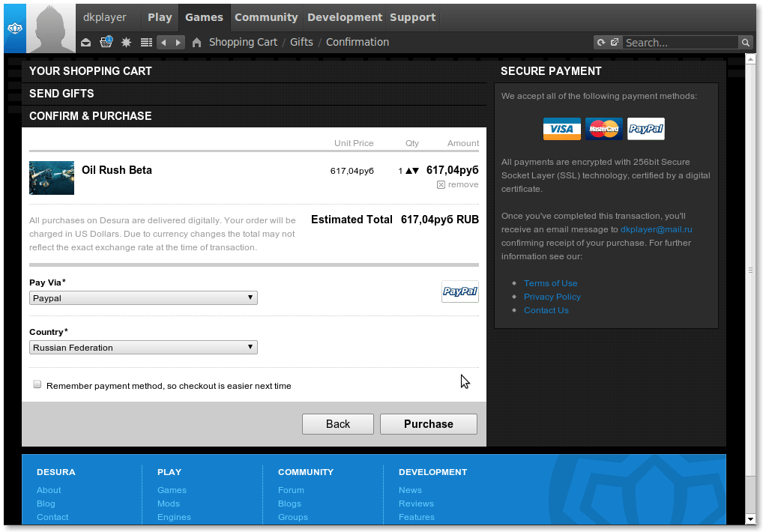Open the dkplayer user menu
The width and height of the screenshot is (763, 532).
pos(105,17)
